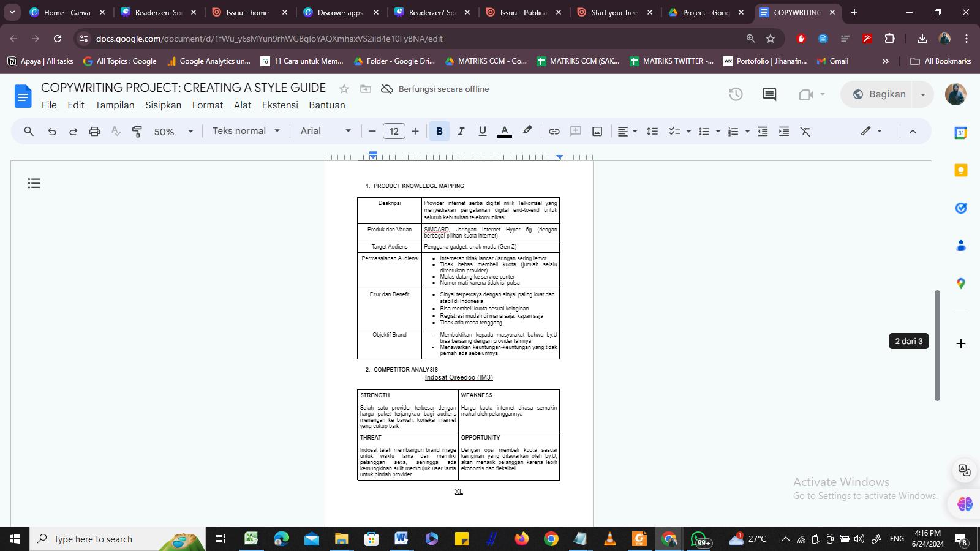Click the Bagikan share button

click(x=879, y=94)
